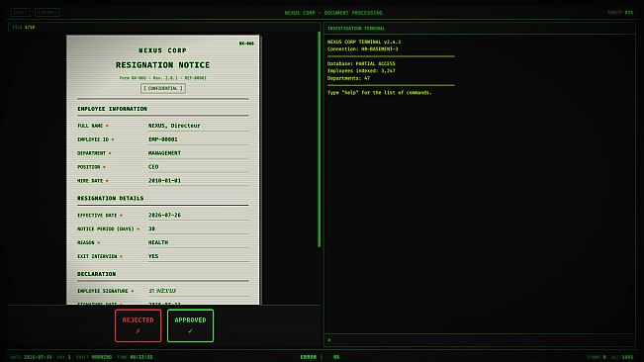Screen dimensions: 644x362
Task: Click the SANITY readout in top-right corner
Action: tap(620, 12)
